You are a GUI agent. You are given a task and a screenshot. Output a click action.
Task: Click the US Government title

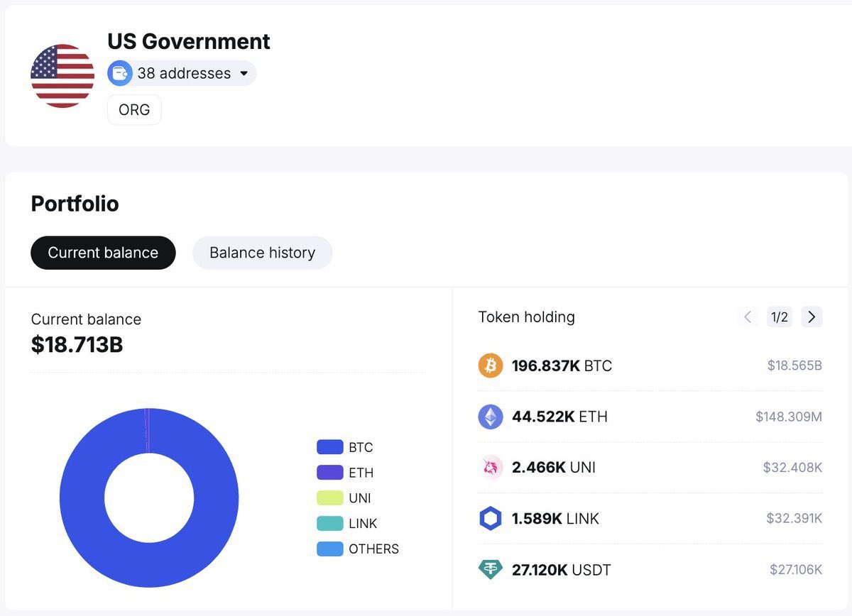click(x=188, y=42)
